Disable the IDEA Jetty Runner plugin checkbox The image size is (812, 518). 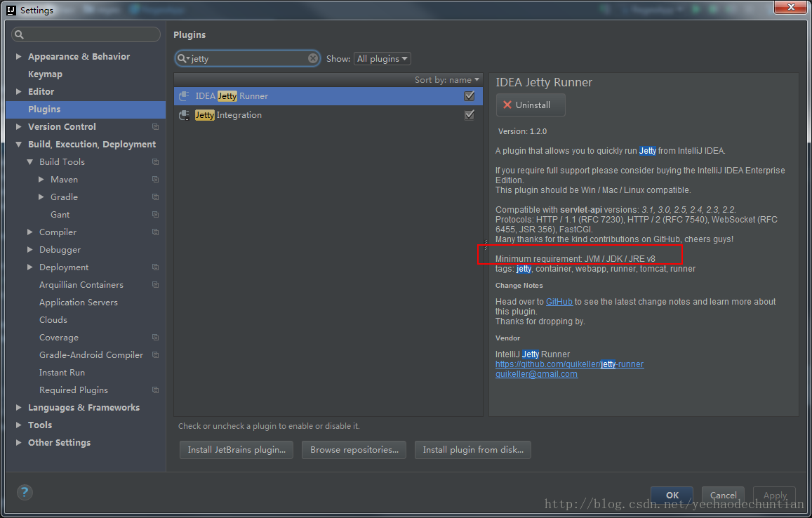tap(470, 96)
